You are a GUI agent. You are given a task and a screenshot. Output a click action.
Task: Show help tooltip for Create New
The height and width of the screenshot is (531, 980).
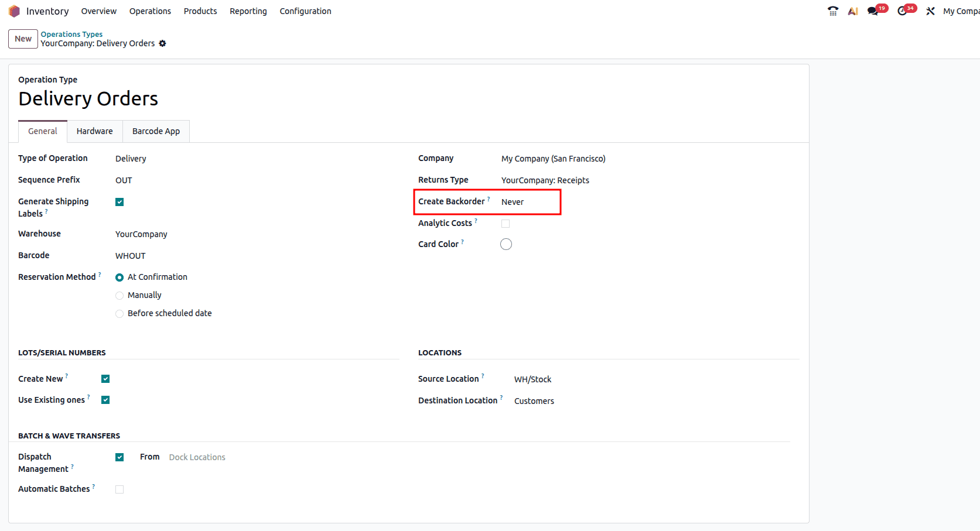[x=66, y=376]
